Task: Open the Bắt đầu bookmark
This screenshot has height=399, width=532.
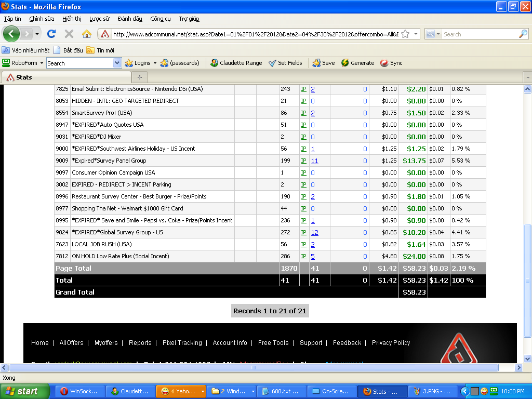Action: [x=68, y=50]
